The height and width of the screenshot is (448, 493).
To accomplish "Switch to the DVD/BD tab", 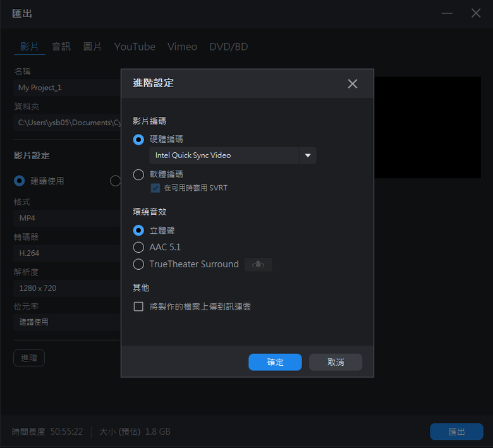I will (229, 47).
